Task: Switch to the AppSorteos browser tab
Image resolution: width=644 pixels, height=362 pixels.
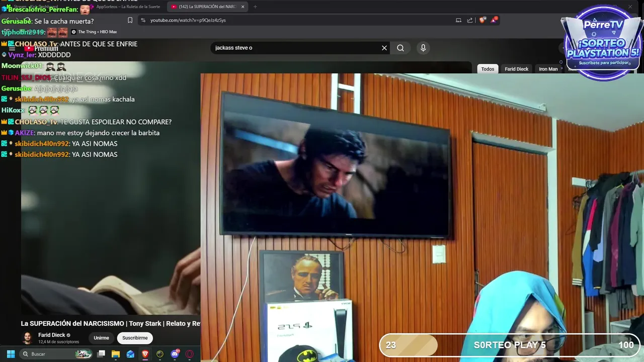Action: click(x=125, y=7)
